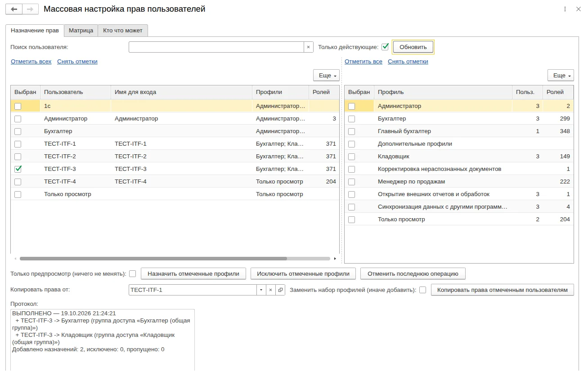Check the Главный бухгалтер profile checkbox
Screen dimensions: 588x376
click(x=352, y=131)
